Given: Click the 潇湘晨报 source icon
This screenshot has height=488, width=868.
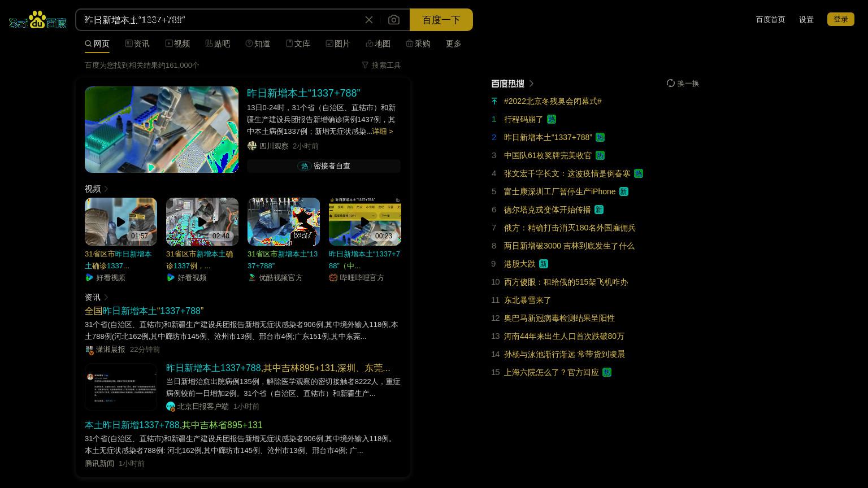Looking at the screenshot, I should coord(89,350).
